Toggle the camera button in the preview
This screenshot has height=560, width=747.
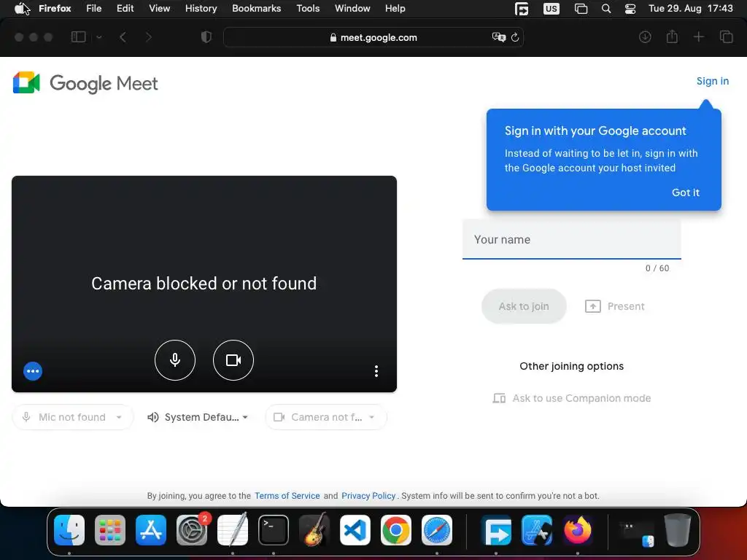233,360
